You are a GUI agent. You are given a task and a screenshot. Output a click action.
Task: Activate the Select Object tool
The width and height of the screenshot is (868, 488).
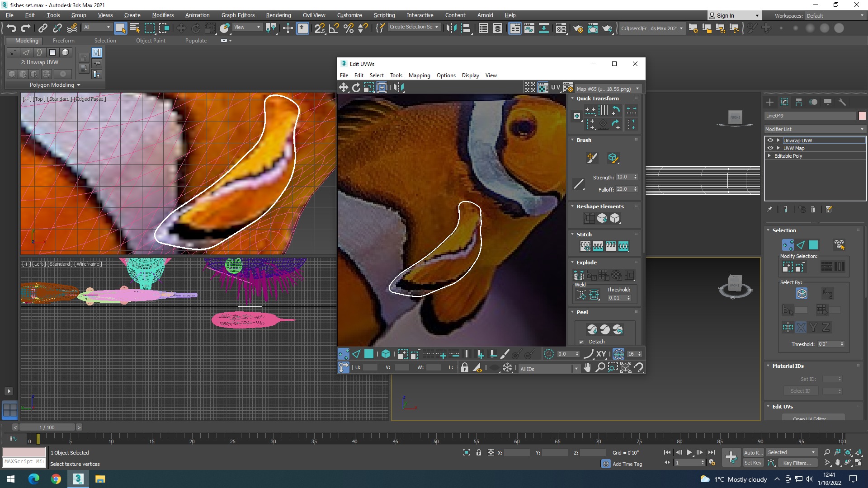pos(120,28)
